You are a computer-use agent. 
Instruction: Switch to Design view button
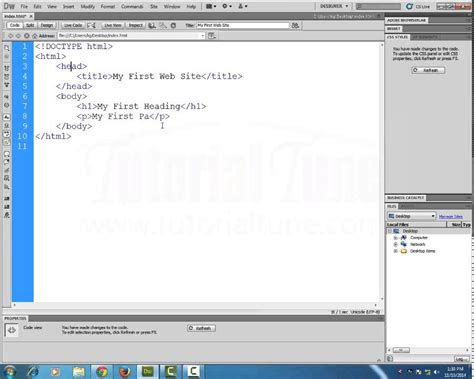click(47, 25)
